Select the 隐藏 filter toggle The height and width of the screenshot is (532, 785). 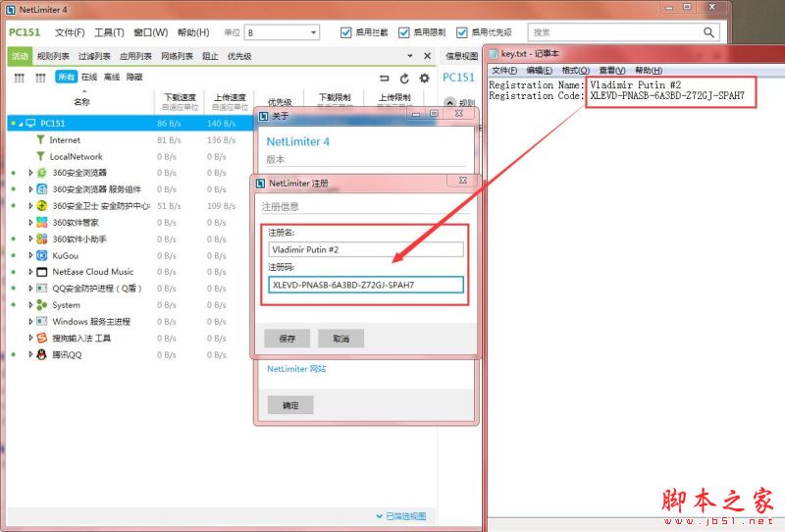(134, 77)
